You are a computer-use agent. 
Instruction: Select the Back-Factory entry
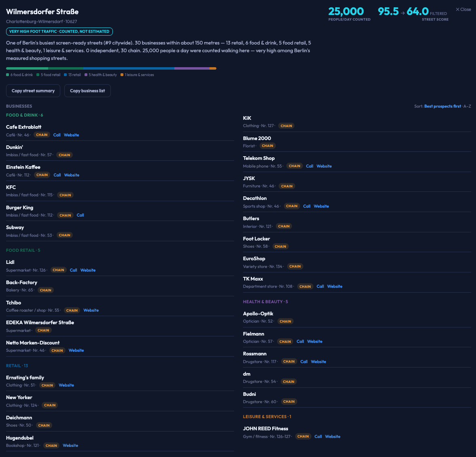(21, 283)
